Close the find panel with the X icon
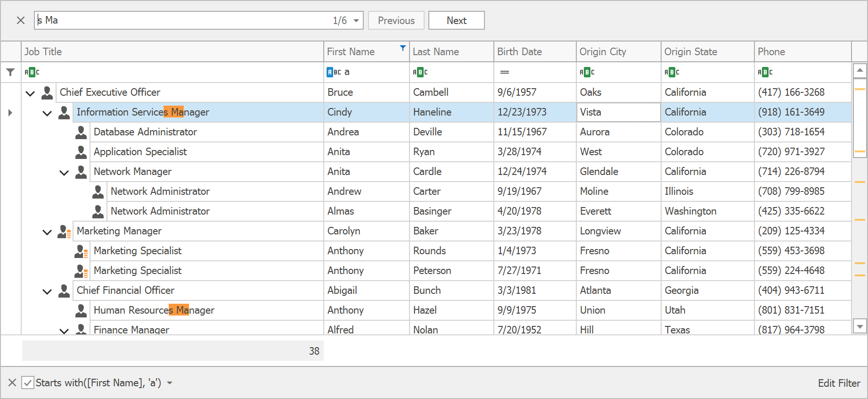This screenshot has height=399, width=868. tap(21, 20)
